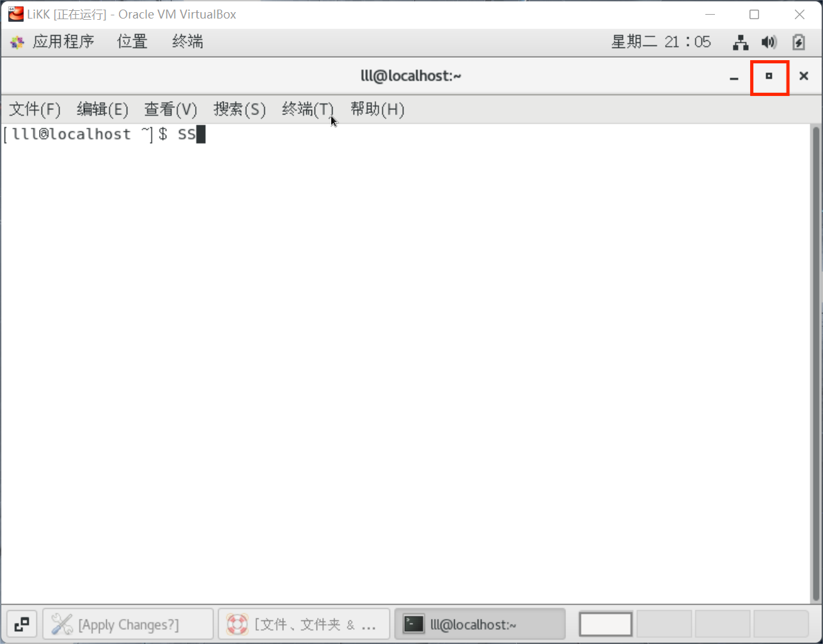Image resolution: width=823 pixels, height=644 pixels.
Task: Click the battery power icon
Action: point(799,43)
